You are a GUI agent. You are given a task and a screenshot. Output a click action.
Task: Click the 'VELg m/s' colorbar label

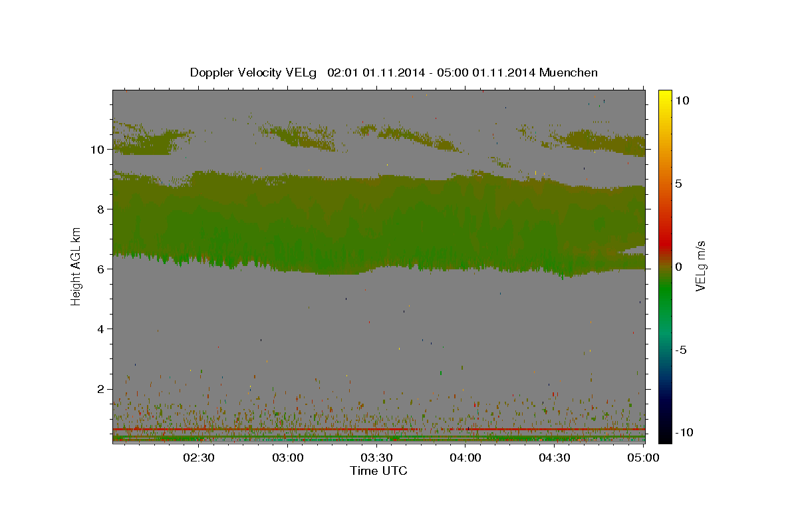pyautogui.click(x=701, y=266)
